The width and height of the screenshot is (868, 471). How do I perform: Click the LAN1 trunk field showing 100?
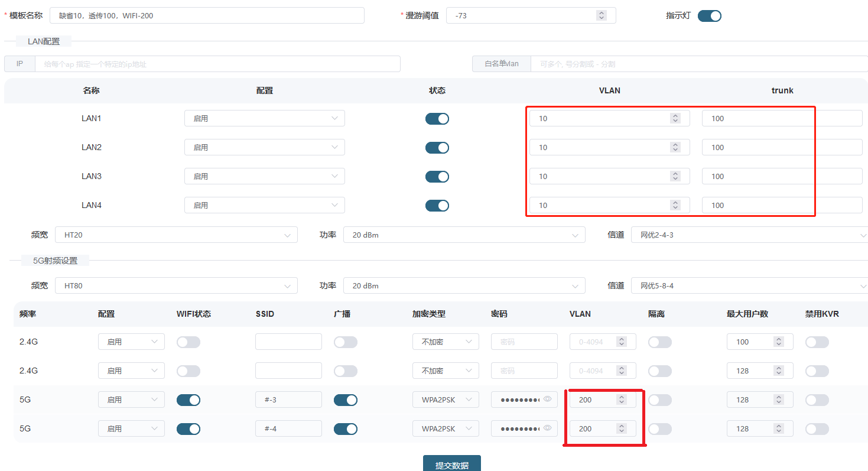coord(781,119)
